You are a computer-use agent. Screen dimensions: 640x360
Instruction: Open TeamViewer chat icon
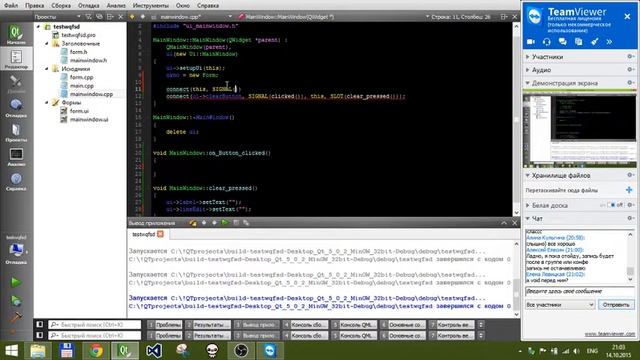coord(562,42)
